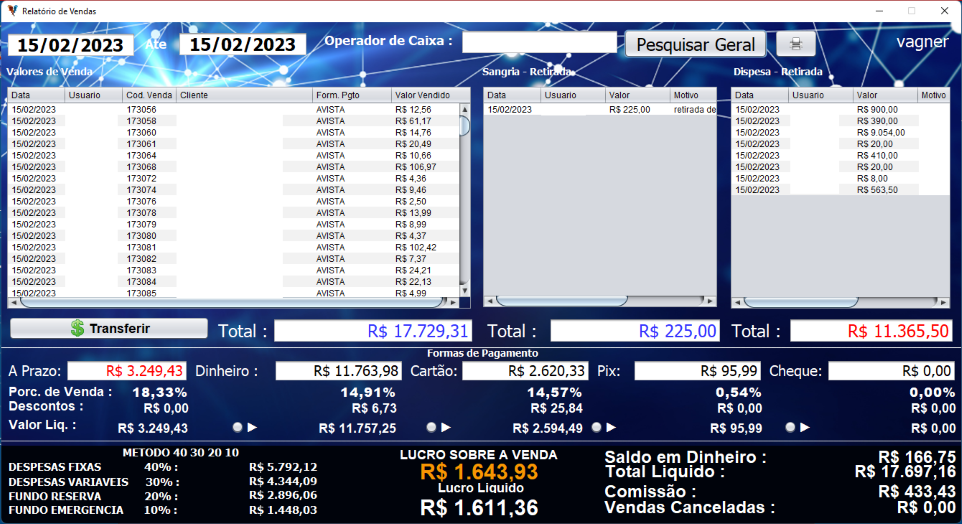Image resolution: width=962 pixels, height=524 pixels.
Task: Click the app icon in the title bar
Action: click(x=11, y=9)
